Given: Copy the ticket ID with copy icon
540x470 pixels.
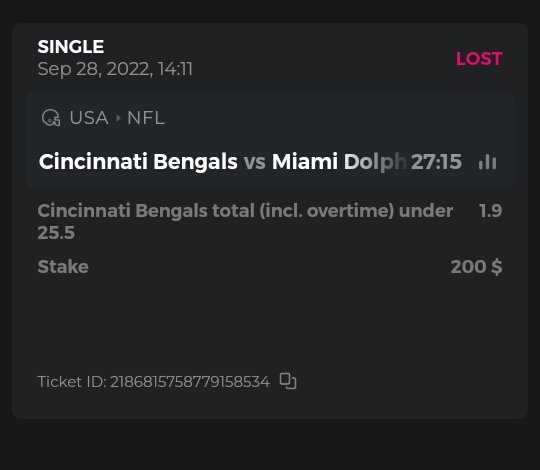Looking at the screenshot, I should point(288,381).
